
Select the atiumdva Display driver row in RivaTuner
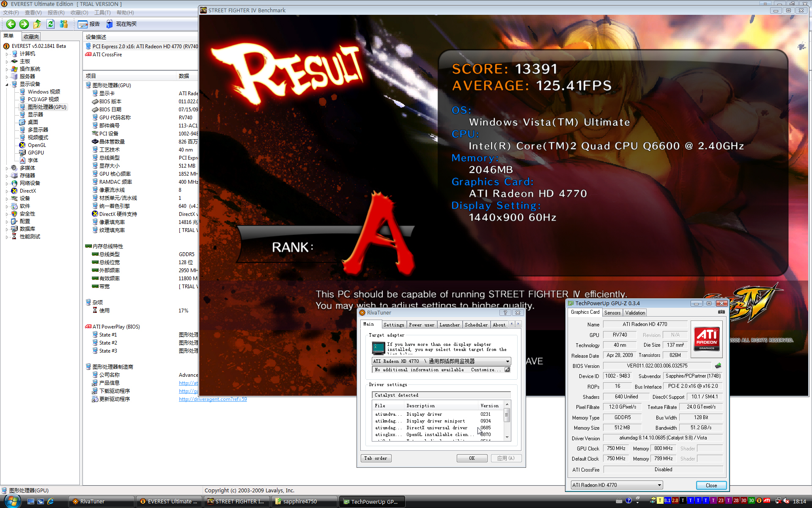pos(437,414)
